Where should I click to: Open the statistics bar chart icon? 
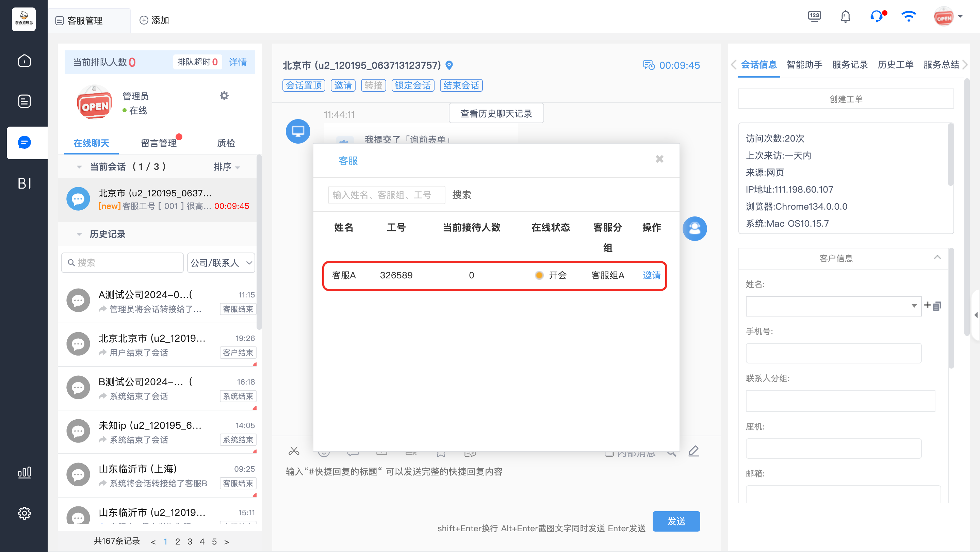click(x=24, y=472)
